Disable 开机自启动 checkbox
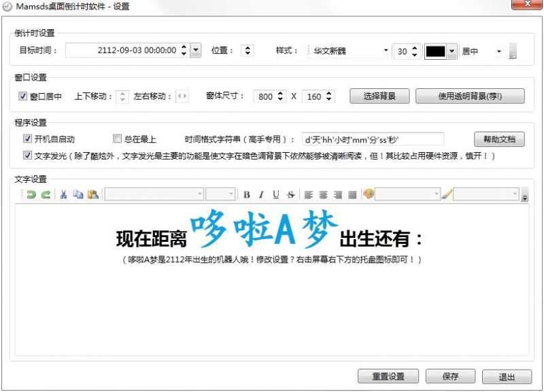 pyautogui.click(x=27, y=139)
